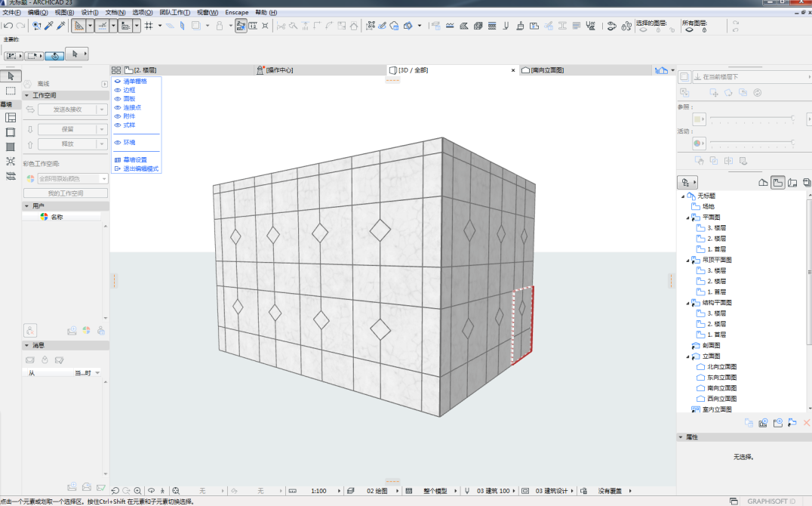
Task: Collapse the 消息 section
Action: [27, 345]
